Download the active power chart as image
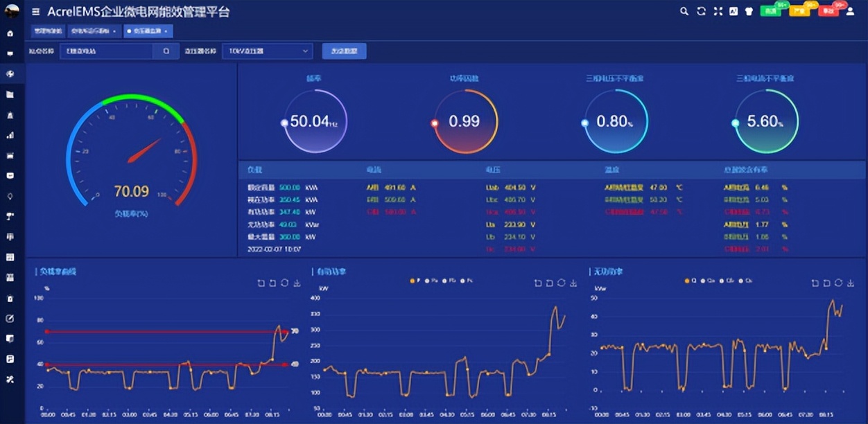868x424 pixels. click(574, 283)
